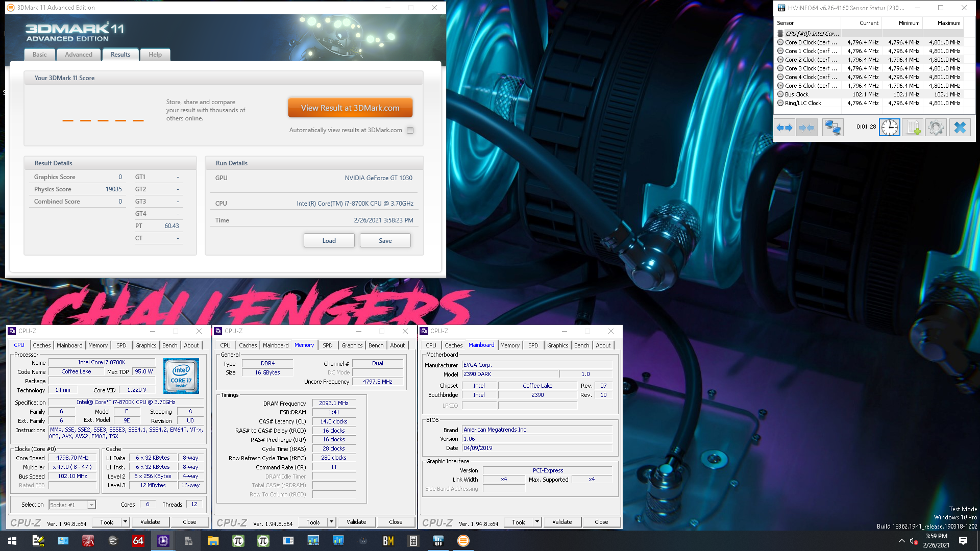Click the Save button in Run Details
The height and width of the screenshot is (551, 980).
coord(385,241)
